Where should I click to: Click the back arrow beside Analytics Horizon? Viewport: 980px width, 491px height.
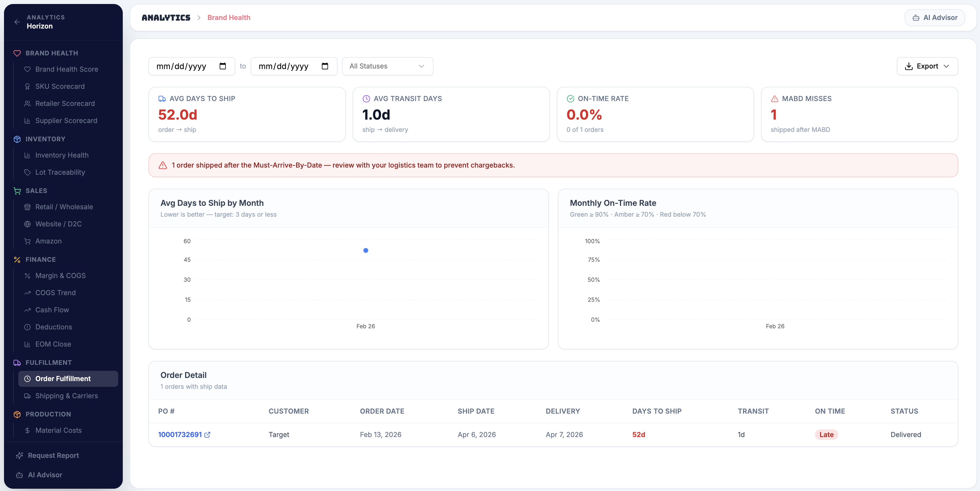click(x=17, y=22)
